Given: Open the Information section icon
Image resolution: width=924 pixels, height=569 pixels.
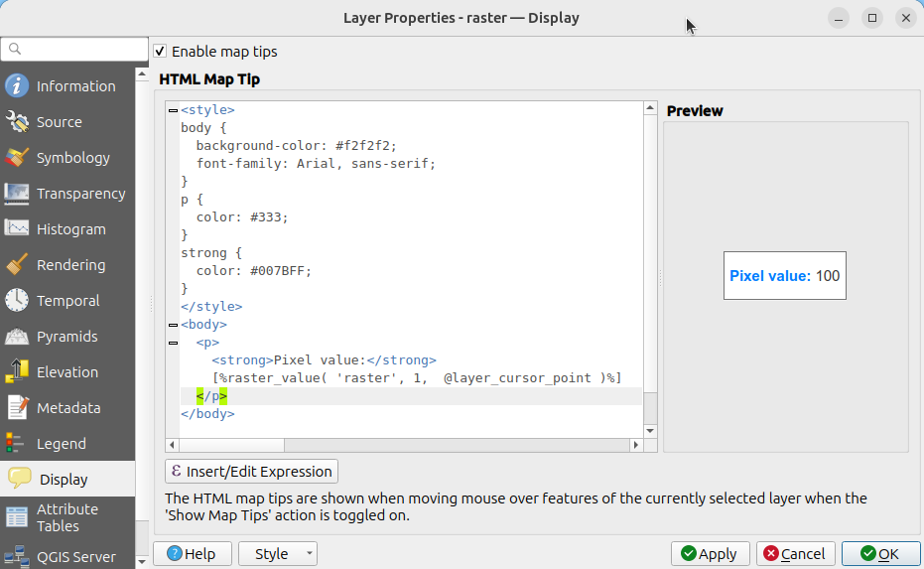Looking at the screenshot, I should pos(17,86).
